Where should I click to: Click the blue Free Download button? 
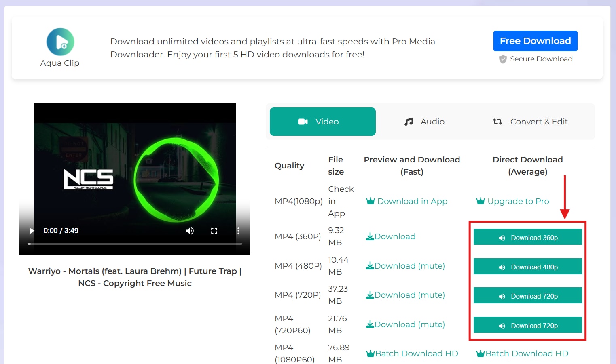pyautogui.click(x=536, y=41)
